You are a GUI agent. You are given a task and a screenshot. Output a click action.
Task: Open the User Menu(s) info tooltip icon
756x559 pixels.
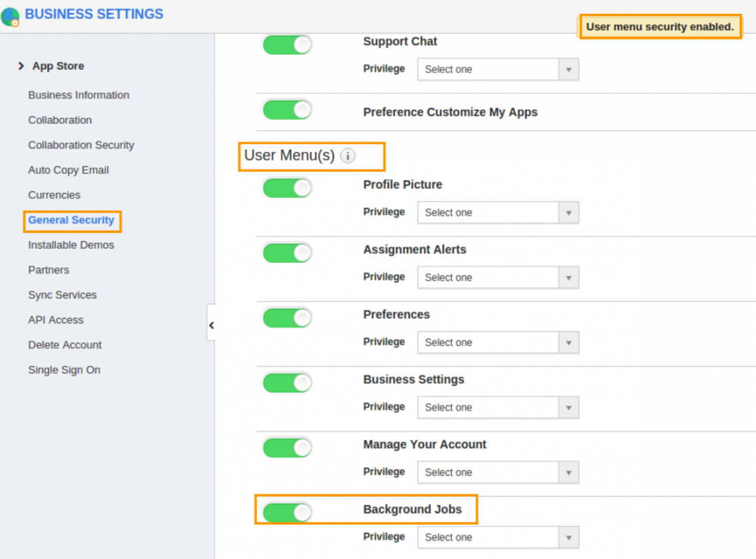[x=349, y=156]
